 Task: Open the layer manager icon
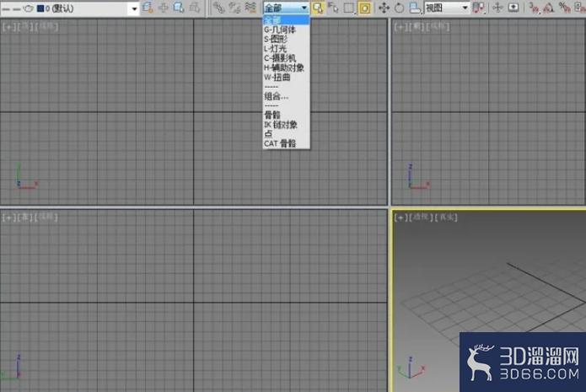(x=148, y=8)
